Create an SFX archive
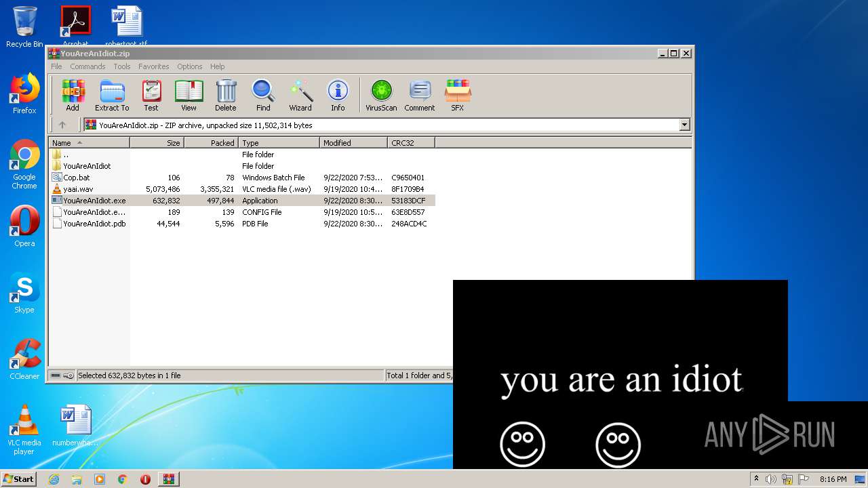 pyautogui.click(x=458, y=96)
